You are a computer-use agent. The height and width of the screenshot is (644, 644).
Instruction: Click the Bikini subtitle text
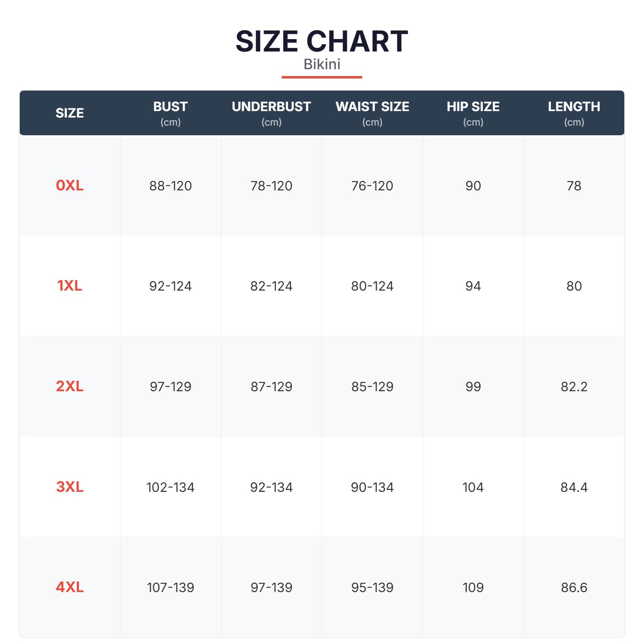click(x=322, y=64)
